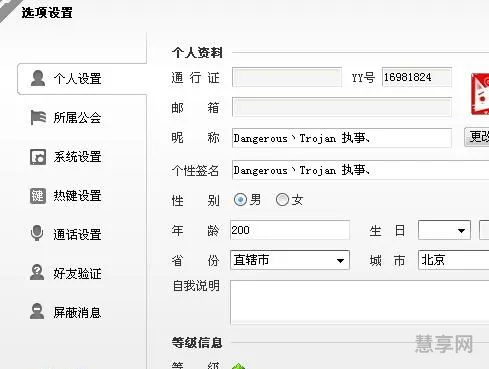Open 通话设置 section

pyautogui.click(x=77, y=234)
